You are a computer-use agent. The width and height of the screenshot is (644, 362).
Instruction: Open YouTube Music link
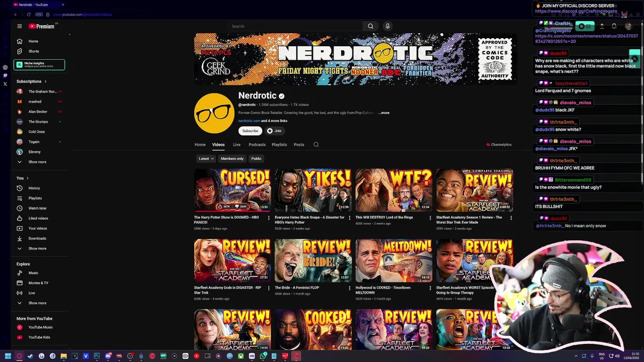tap(39, 327)
